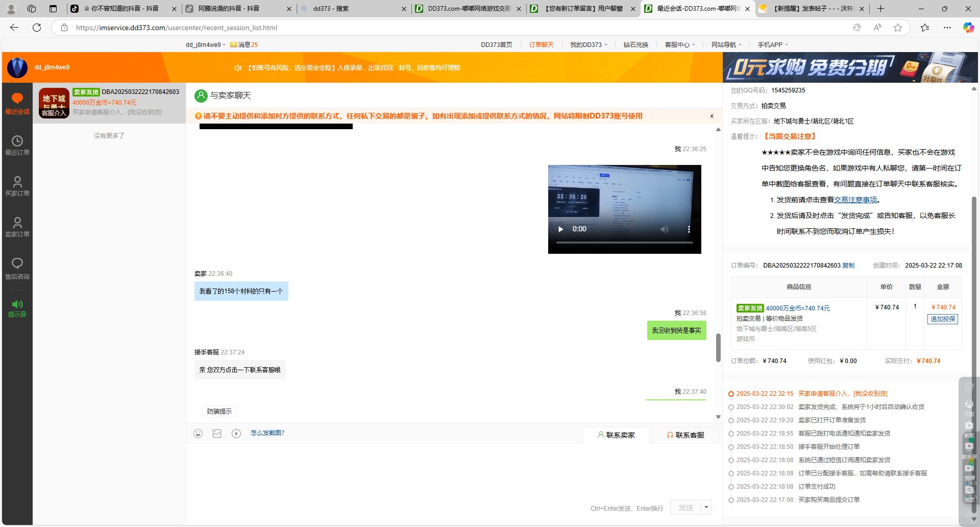The width and height of the screenshot is (980, 527).
Task: Open the workspaces icon in title bar
Action: coord(32,8)
